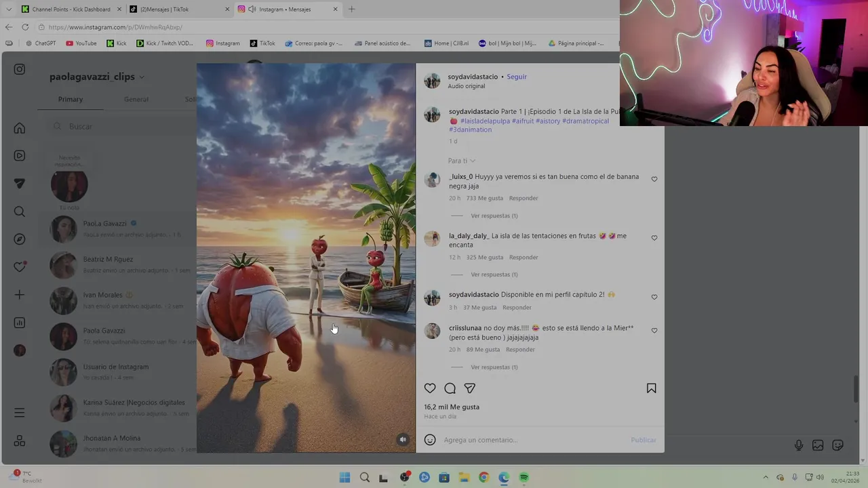Expand the paolagavazzi_clips account switcher
Screen dimensions: 868x488
pyautogui.click(x=97, y=77)
